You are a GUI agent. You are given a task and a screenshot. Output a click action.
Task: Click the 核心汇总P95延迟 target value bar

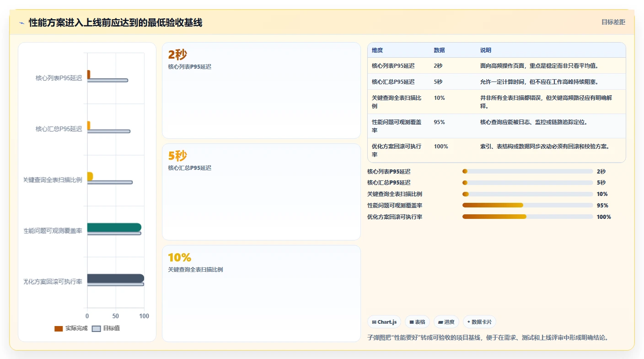click(x=109, y=131)
